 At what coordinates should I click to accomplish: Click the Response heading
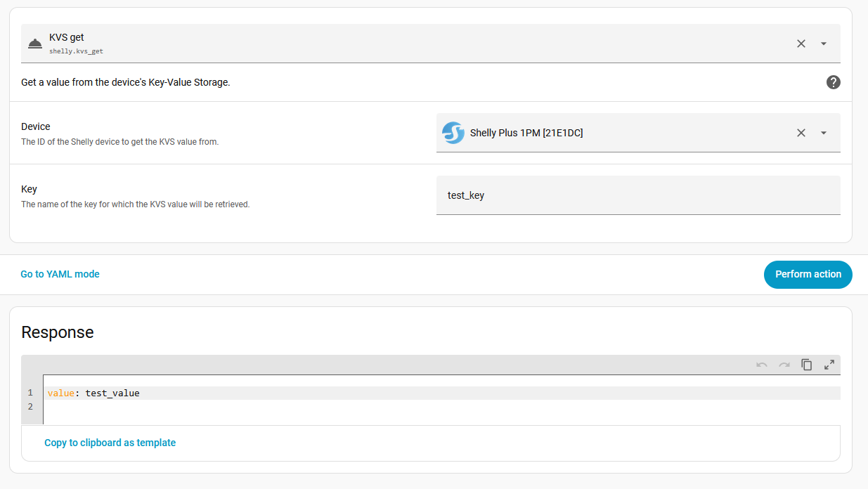[58, 332]
